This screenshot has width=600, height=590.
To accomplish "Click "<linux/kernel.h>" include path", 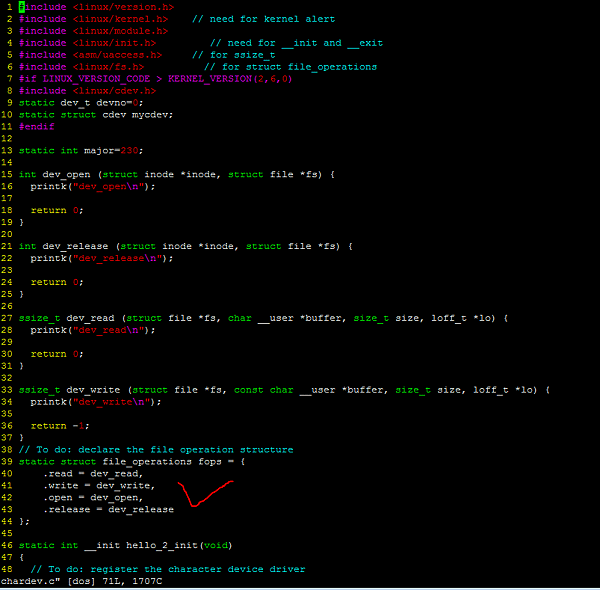I will (120, 19).
